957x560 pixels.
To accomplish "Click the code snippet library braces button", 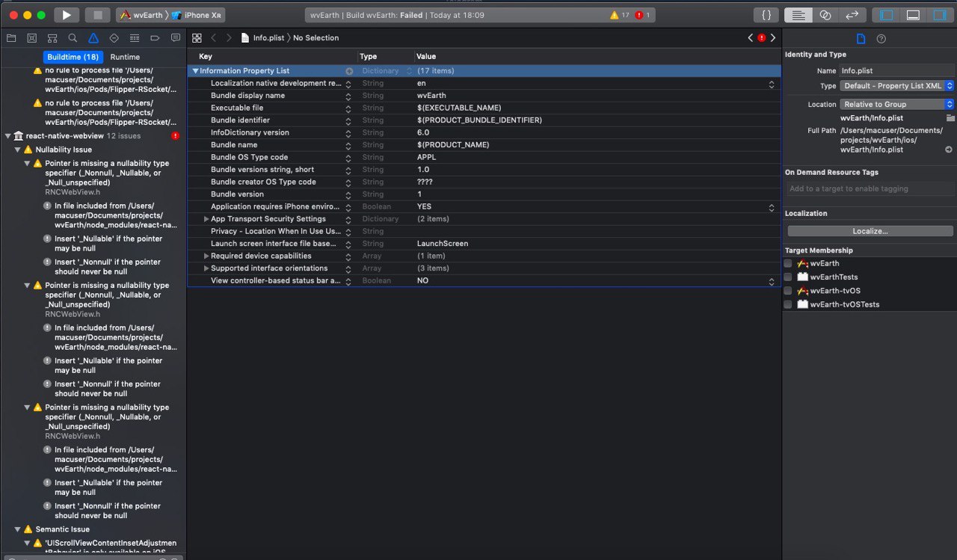I will (766, 15).
